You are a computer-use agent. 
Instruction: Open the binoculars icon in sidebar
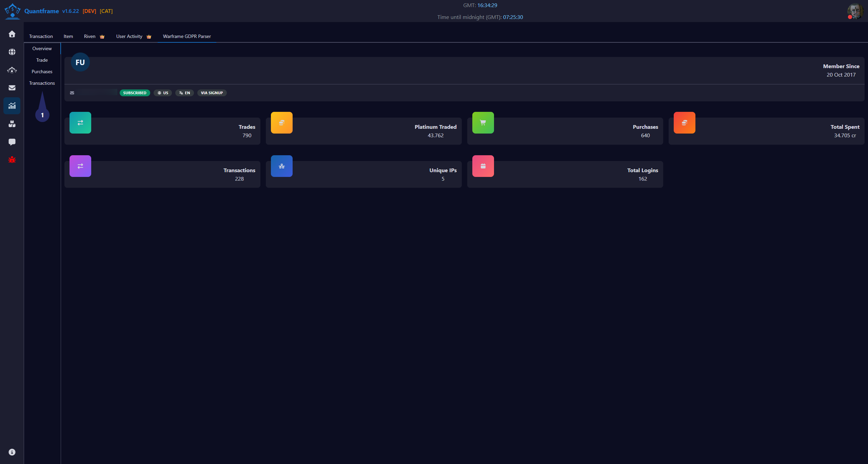[x=12, y=124]
